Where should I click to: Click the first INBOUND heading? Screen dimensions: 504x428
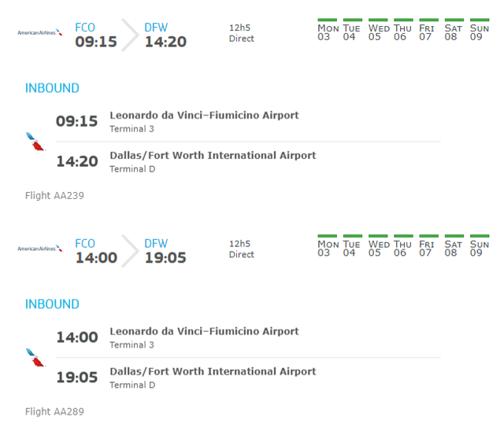point(52,88)
